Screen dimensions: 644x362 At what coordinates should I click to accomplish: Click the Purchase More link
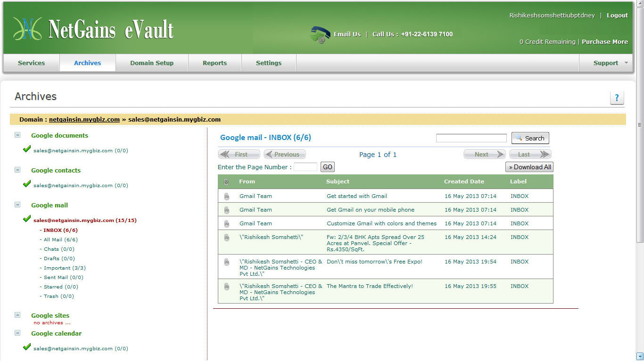[x=605, y=42]
